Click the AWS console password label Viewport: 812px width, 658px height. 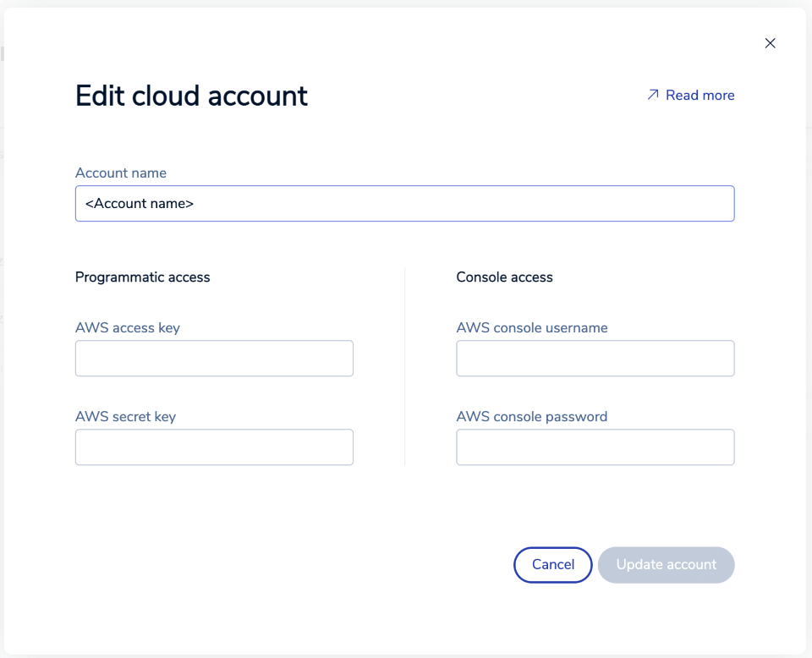[531, 417]
